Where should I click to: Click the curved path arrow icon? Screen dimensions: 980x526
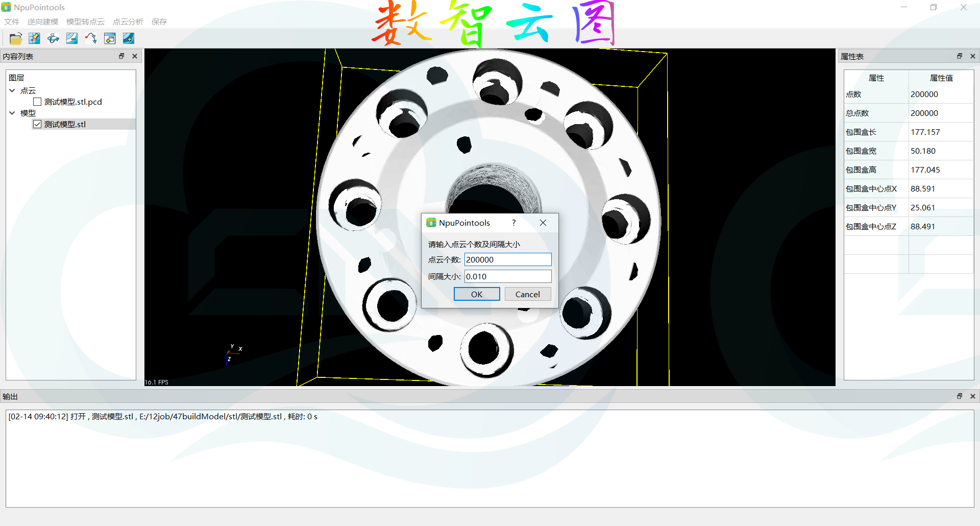[x=91, y=38]
